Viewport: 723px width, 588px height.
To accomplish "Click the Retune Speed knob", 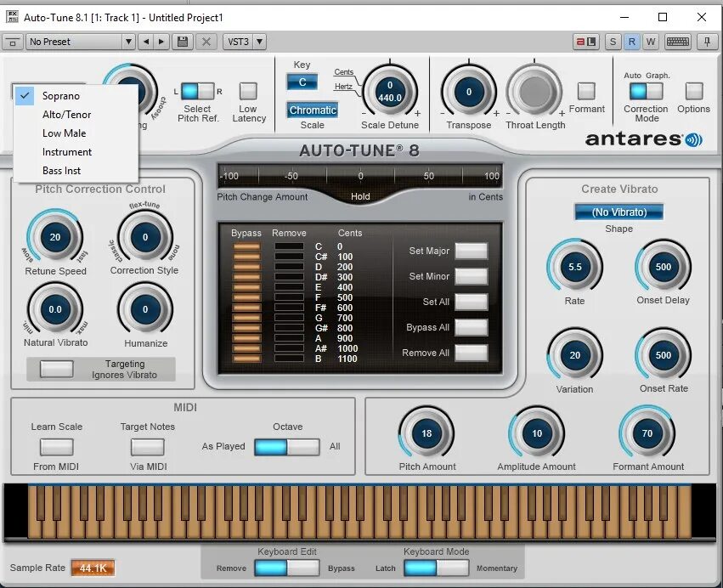I will 55,237.
